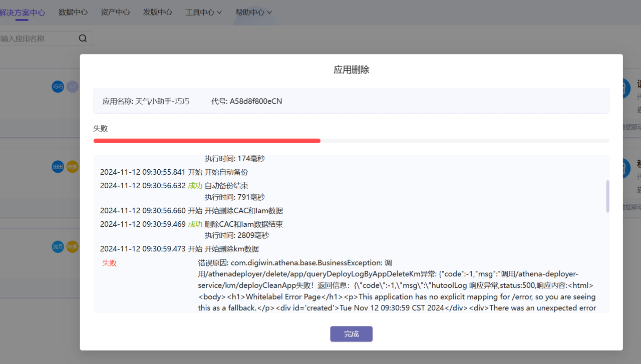Click text 执行时间: 174毫秒

pyautogui.click(x=235, y=159)
